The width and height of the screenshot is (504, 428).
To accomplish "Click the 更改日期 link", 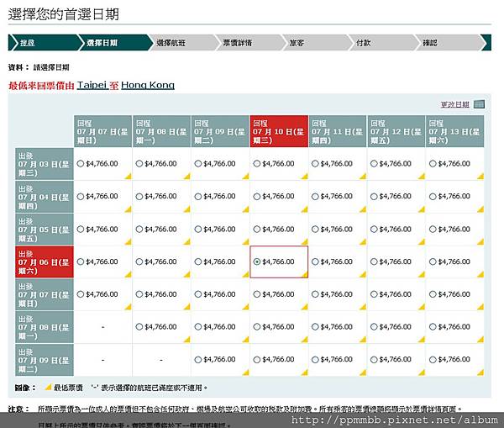I will (x=454, y=104).
